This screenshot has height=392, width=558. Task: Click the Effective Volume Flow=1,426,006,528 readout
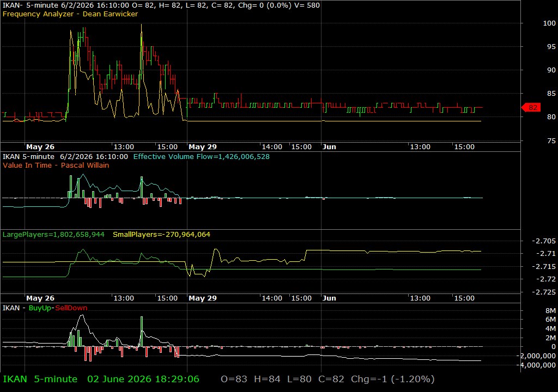(202, 156)
